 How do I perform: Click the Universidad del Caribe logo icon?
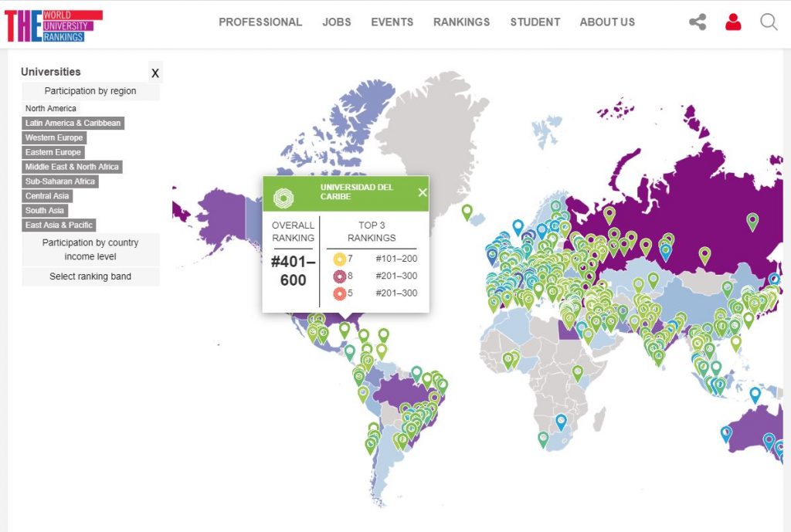coord(283,197)
